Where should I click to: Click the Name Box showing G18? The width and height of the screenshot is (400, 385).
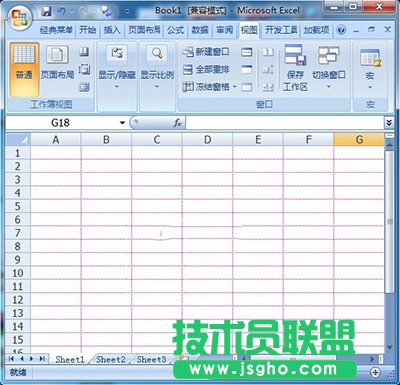[x=61, y=123]
